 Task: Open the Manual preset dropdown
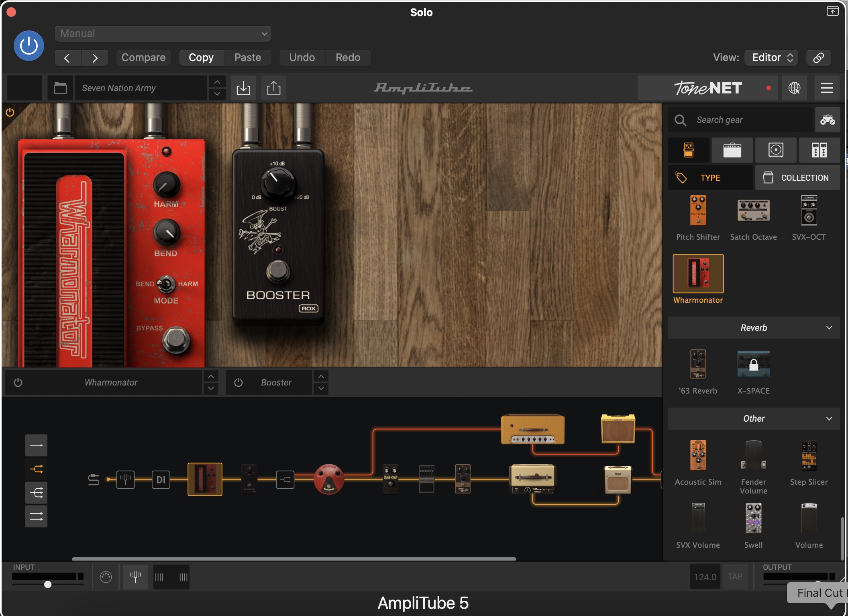click(x=163, y=33)
